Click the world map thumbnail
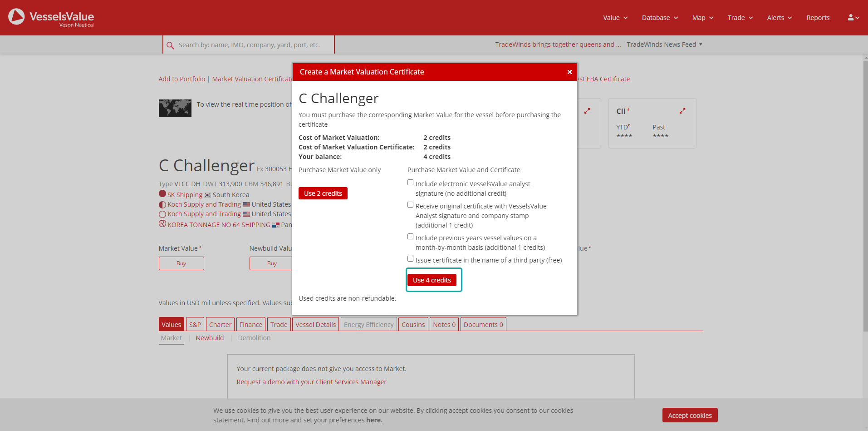Viewport: 868px width, 431px height. point(175,108)
